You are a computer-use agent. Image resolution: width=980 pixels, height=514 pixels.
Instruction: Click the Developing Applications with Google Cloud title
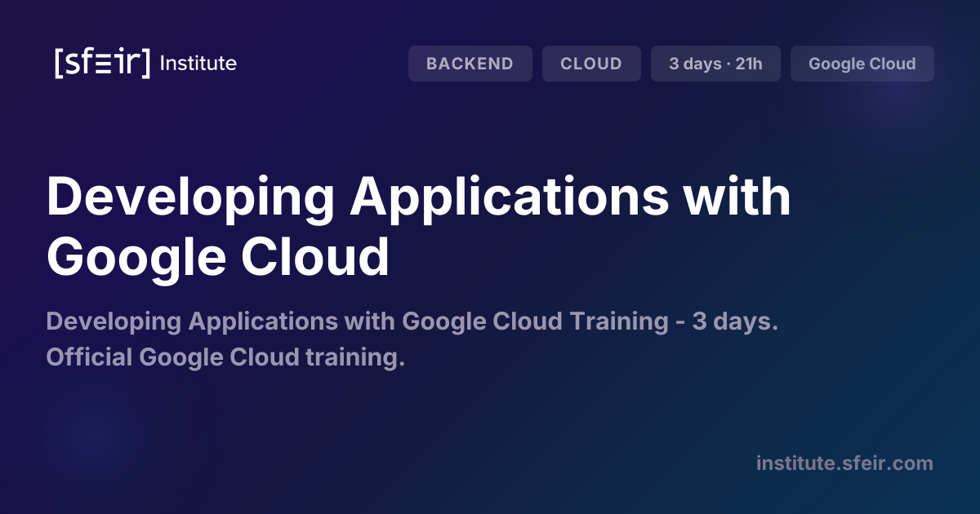pyautogui.click(x=419, y=226)
